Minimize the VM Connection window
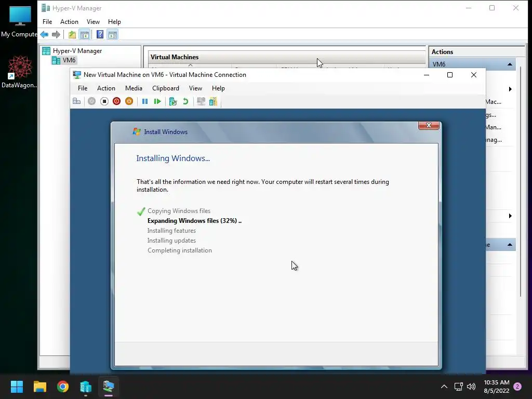The height and width of the screenshot is (399, 532). point(427,75)
